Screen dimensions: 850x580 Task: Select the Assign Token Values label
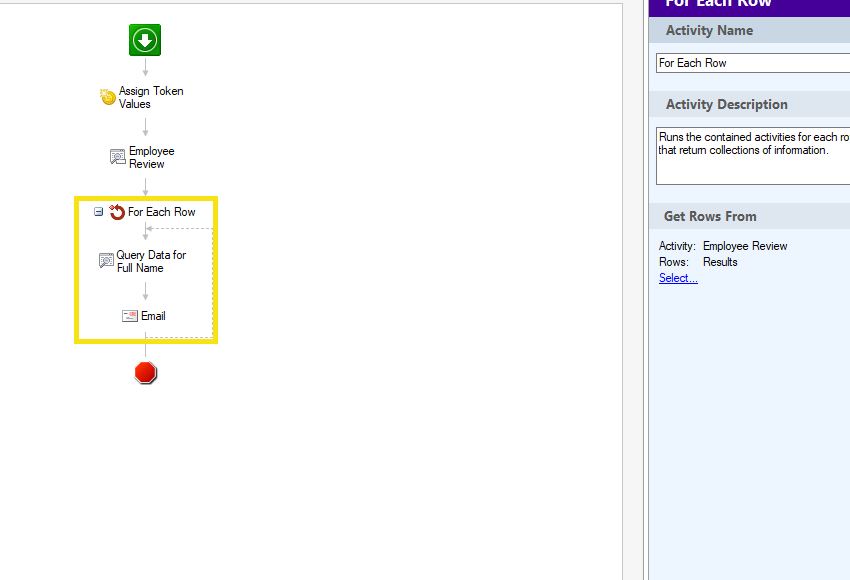point(151,98)
